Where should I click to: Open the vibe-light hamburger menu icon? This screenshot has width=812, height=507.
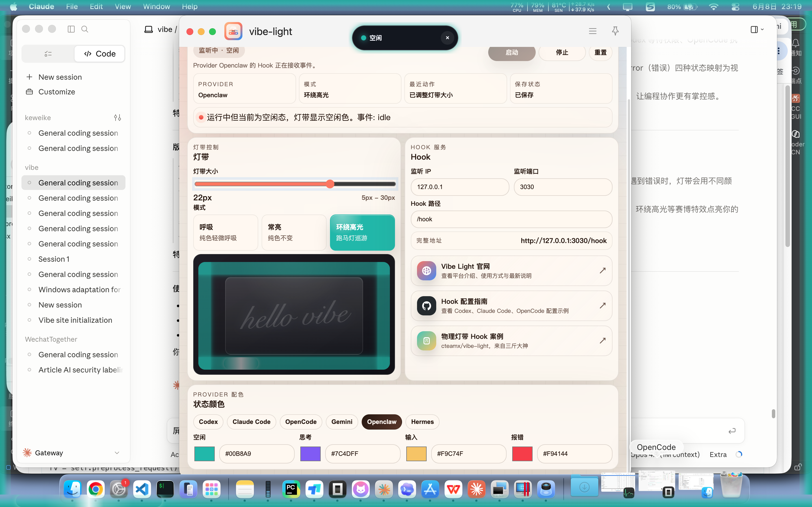(592, 31)
